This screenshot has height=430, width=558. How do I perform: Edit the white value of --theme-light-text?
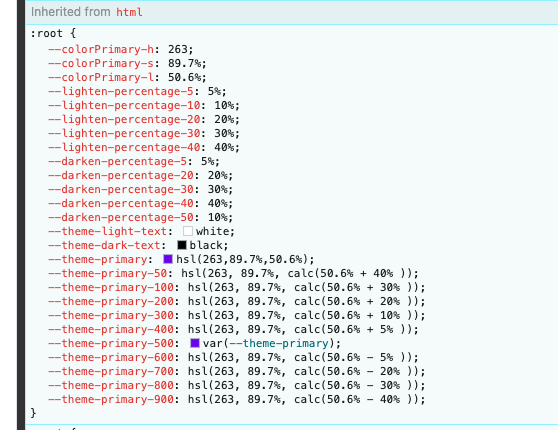212,231
